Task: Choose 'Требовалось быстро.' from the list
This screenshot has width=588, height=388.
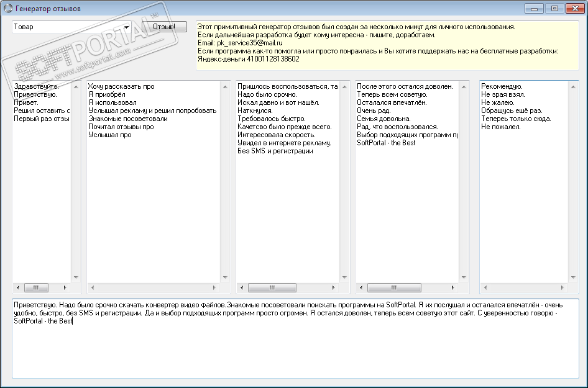Action: coord(272,119)
